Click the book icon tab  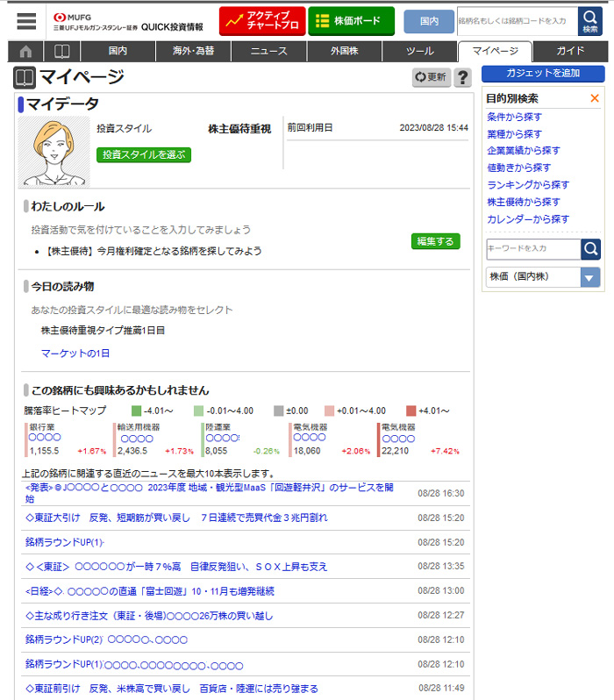61,51
